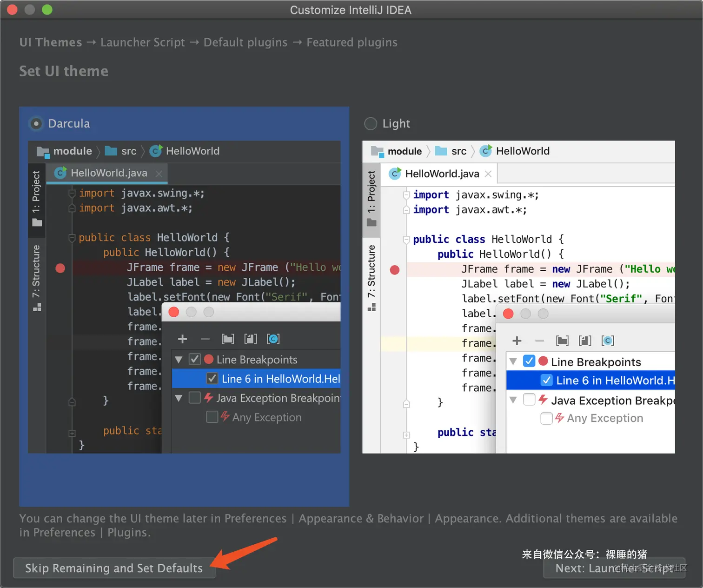Click group by class icon in Light preview
The width and height of the screenshot is (703, 588).
click(608, 341)
